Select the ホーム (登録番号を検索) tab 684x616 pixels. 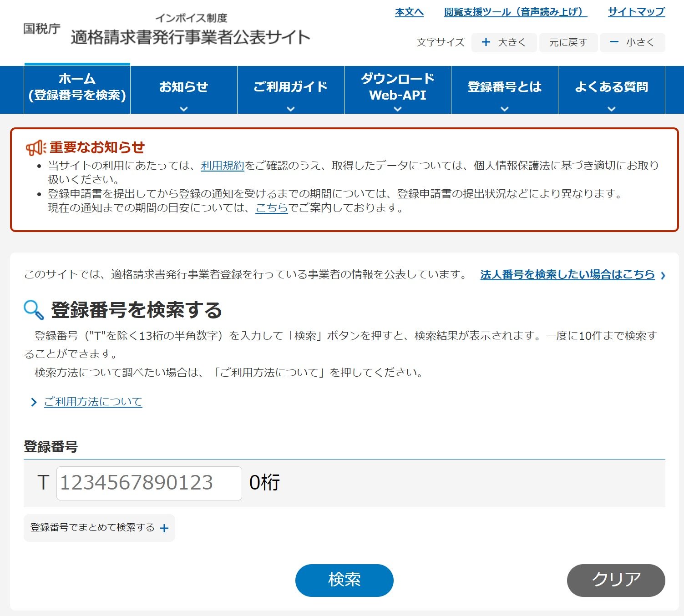point(77,87)
